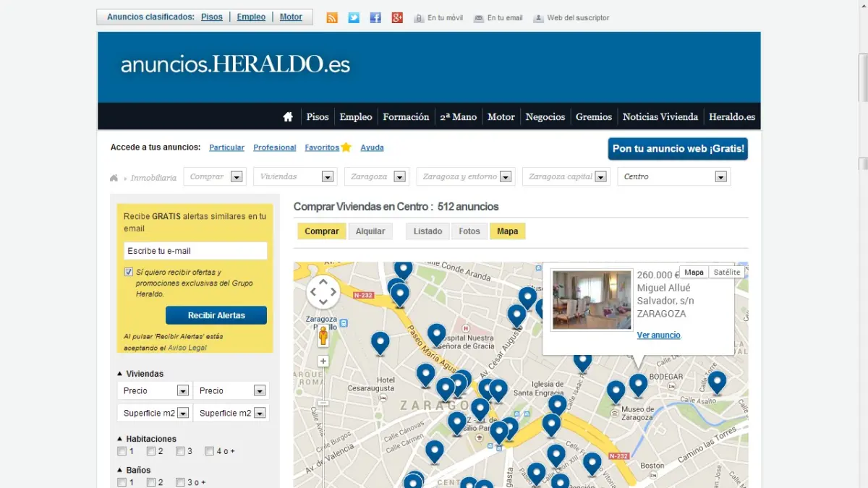This screenshot has width=868, height=488.
Task: Click the Street View pegman icon
Action: coord(323,337)
